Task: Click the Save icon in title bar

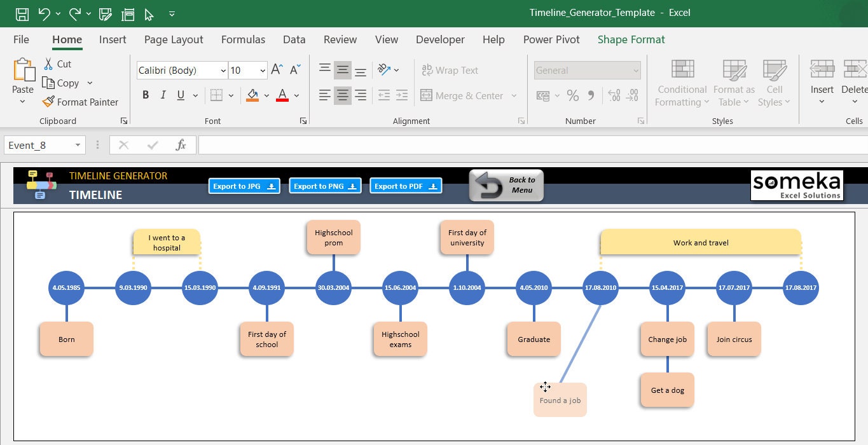Action: 22,13
